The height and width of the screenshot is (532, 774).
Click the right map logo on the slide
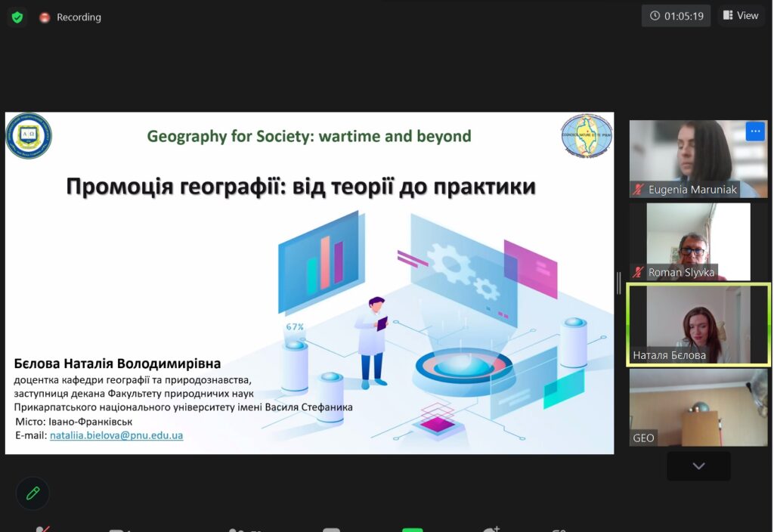[x=587, y=136]
